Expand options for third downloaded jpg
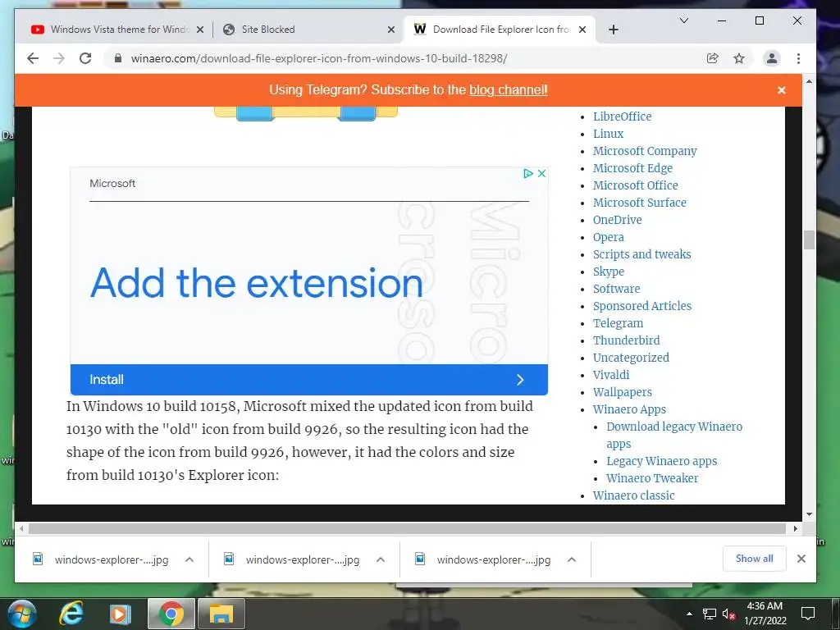840x630 pixels. coord(572,559)
